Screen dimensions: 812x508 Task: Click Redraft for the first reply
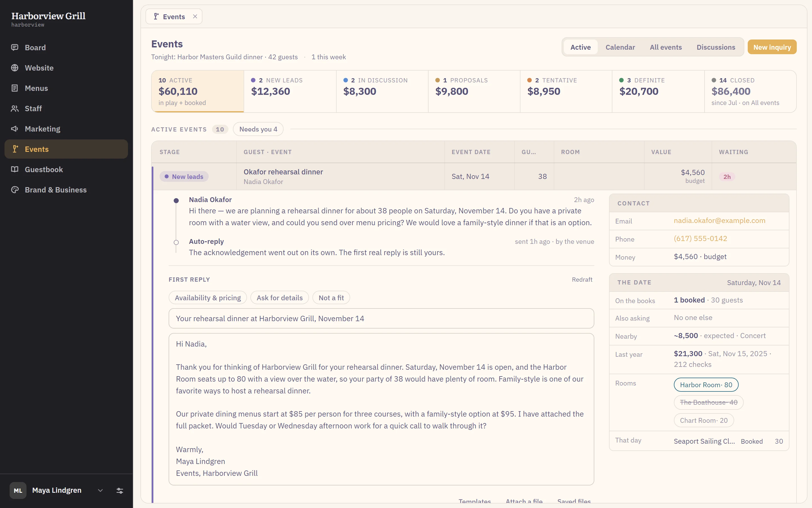click(x=582, y=279)
